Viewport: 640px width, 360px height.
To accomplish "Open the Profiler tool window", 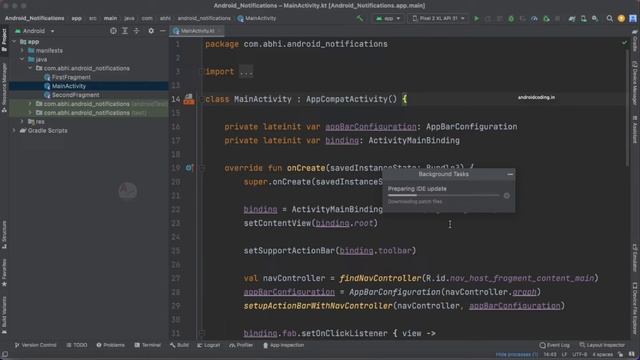I will pos(241,345).
